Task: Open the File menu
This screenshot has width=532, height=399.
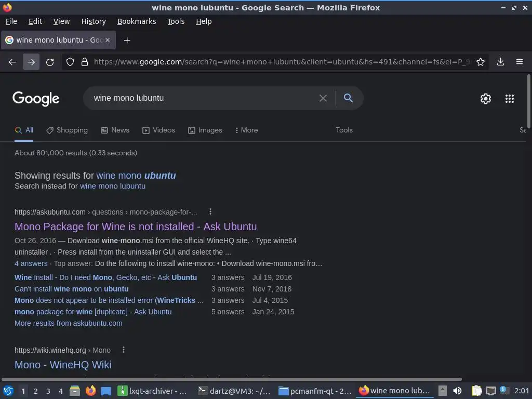Action: (x=11, y=21)
